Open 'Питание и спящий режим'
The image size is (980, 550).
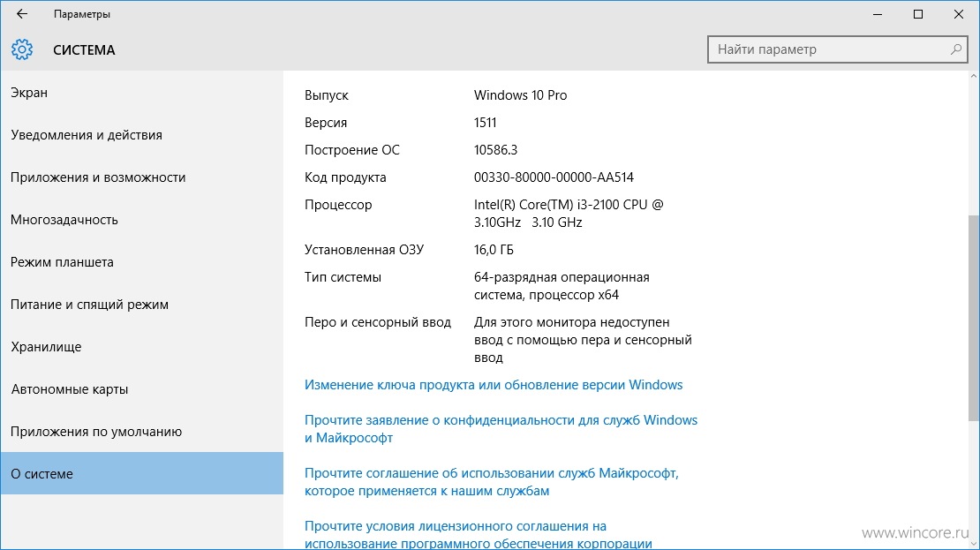coord(142,305)
